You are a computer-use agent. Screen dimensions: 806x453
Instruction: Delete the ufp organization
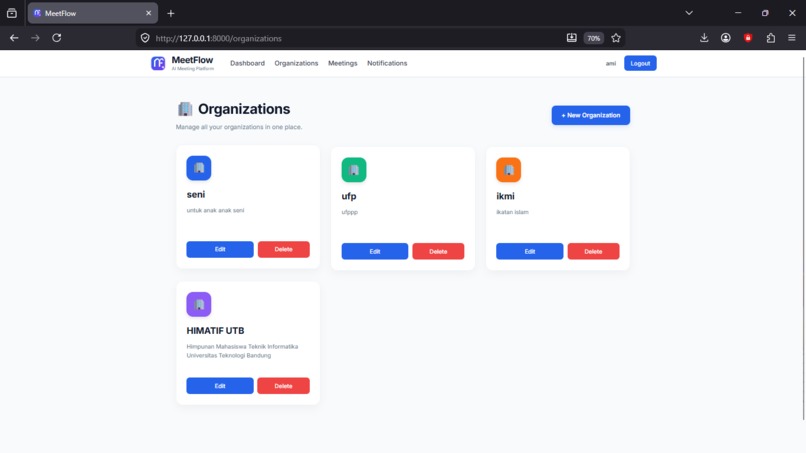pyautogui.click(x=438, y=251)
